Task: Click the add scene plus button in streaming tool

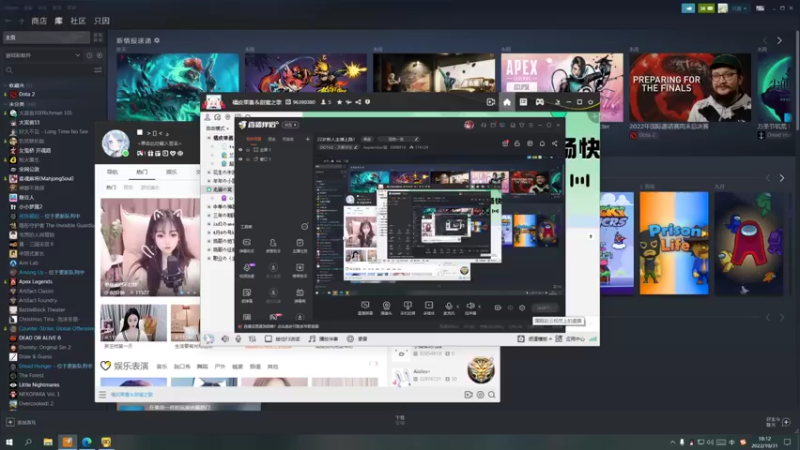Action: [307, 139]
